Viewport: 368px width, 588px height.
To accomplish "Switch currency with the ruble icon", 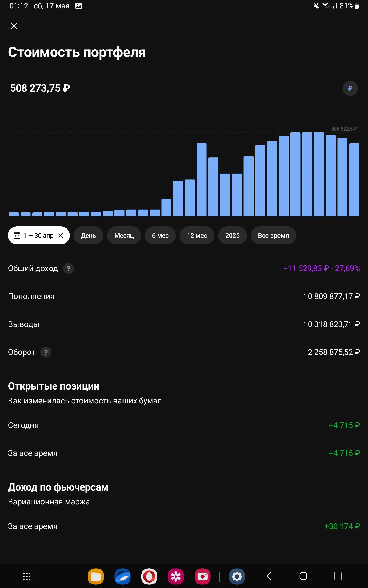I will click(x=350, y=88).
